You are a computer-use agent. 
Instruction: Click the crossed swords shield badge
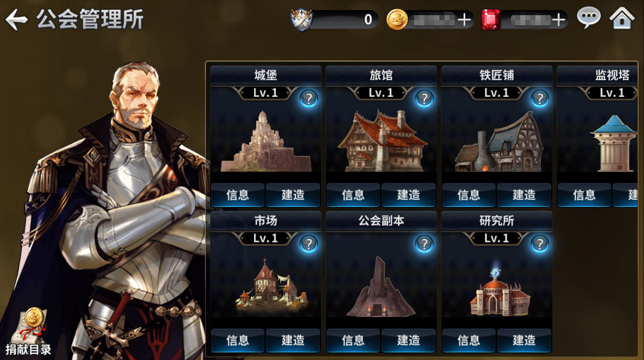pos(302,20)
